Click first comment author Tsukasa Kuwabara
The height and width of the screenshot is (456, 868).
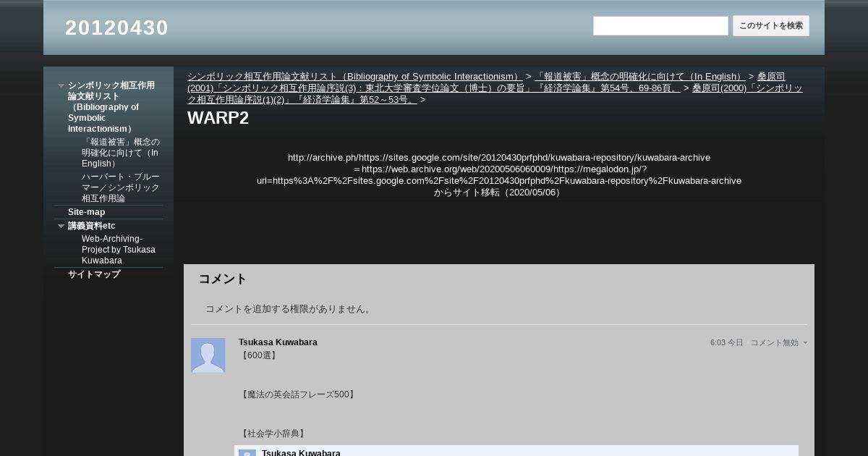pyautogui.click(x=278, y=342)
